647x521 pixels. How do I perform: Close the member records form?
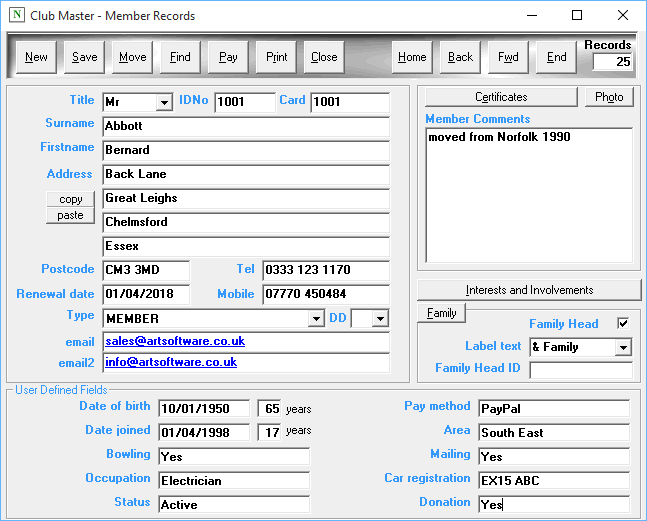click(x=324, y=57)
